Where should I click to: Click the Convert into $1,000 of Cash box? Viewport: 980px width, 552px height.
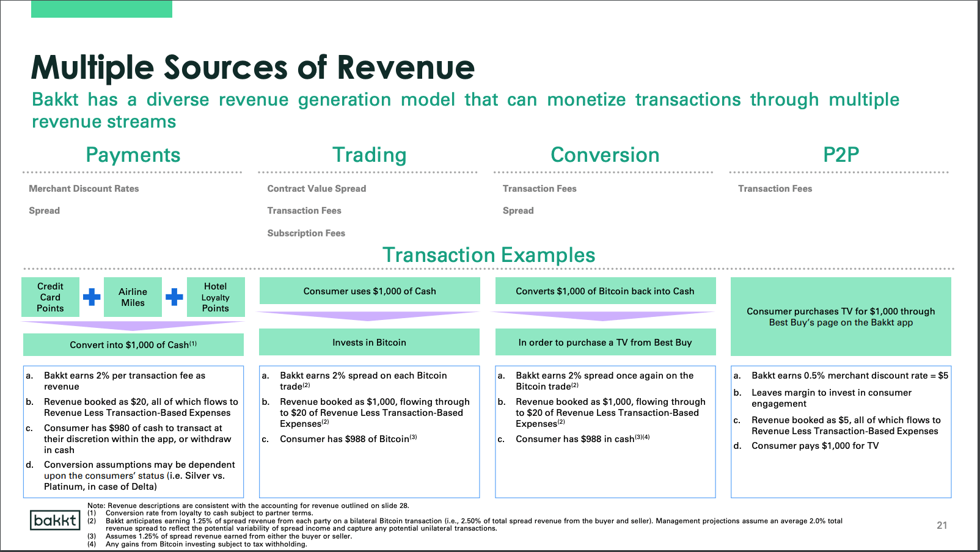pos(133,345)
